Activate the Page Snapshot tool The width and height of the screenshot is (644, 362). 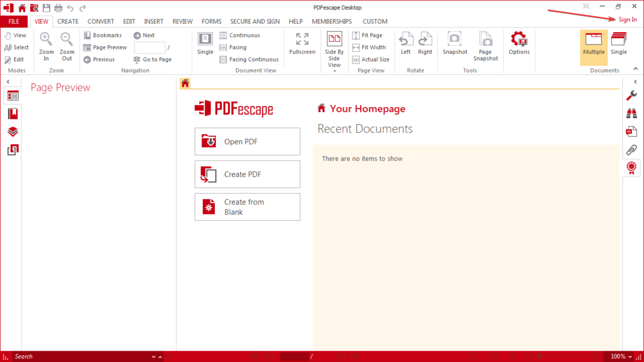485,47
